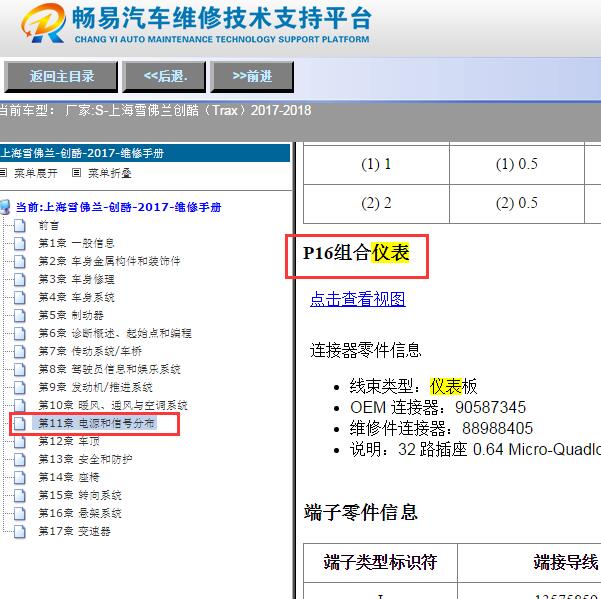The height and width of the screenshot is (599, 601).
Task: Collapse all menus via 菜单折叠 text
Action: tap(110, 173)
